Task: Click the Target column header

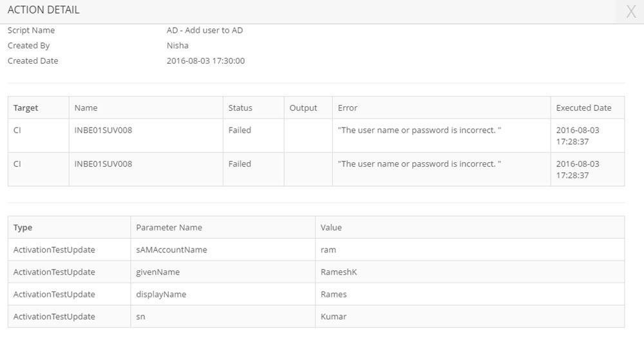Action: (26, 108)
